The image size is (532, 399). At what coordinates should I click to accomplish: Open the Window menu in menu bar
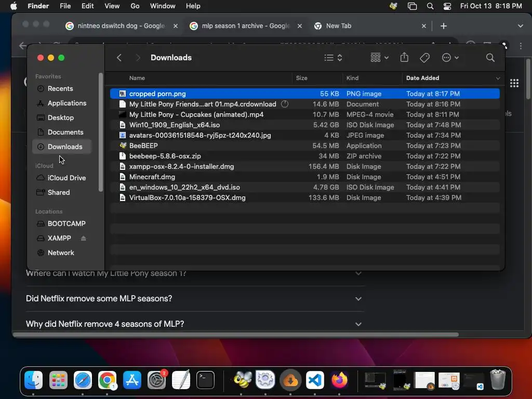163,6
